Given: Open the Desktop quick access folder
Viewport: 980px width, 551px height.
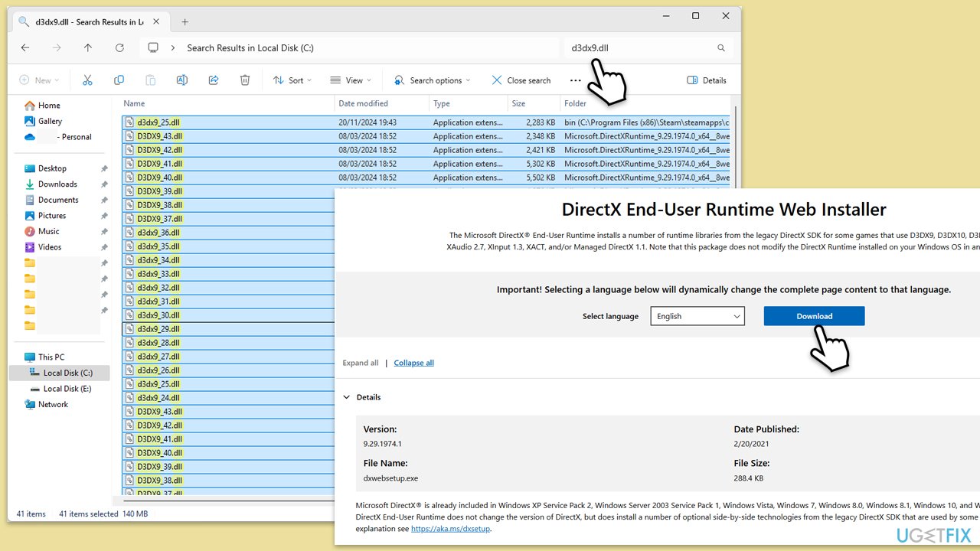Looking at the screenshot, I should 52,168.
